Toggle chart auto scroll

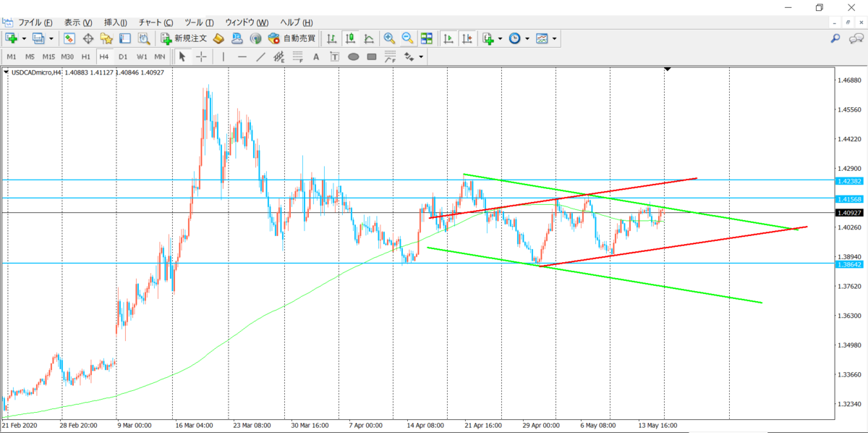[448, 38]
